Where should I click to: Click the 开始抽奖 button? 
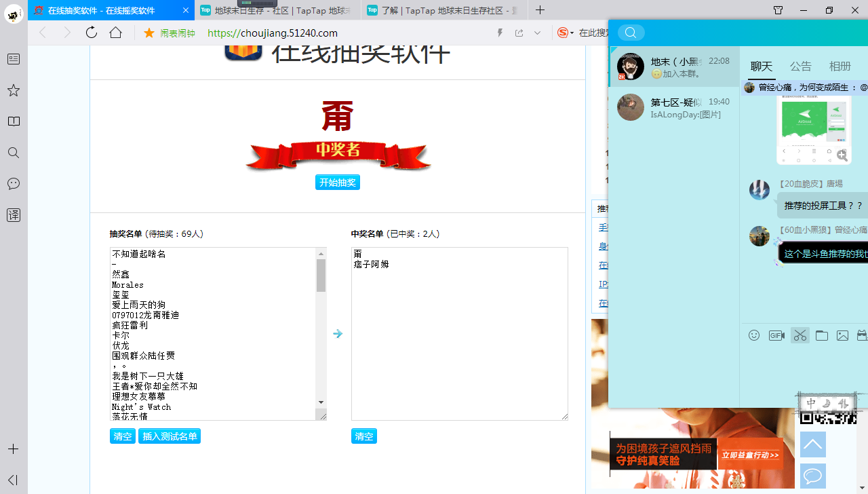click(x=338, y=183)
